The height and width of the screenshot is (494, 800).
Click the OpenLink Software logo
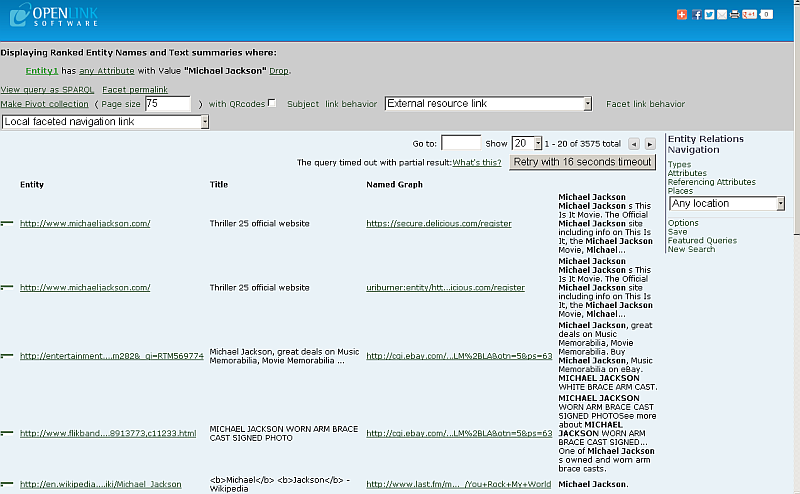point(54,15)
